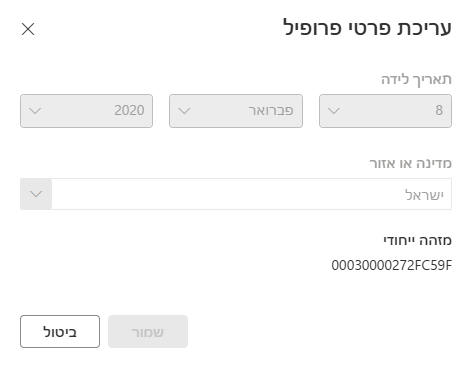
Task: Select the ישראל text in the country field
Action: (424, 195)
